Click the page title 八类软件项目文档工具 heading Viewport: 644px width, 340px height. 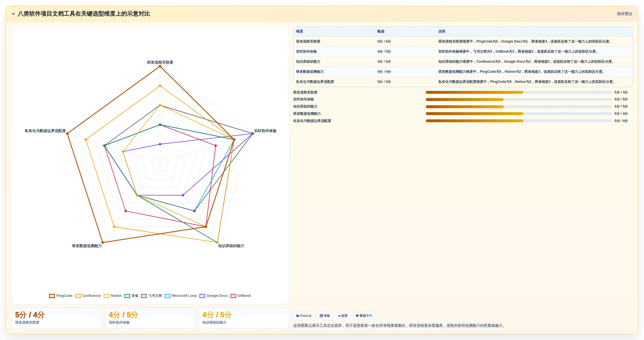click(84, 14)
